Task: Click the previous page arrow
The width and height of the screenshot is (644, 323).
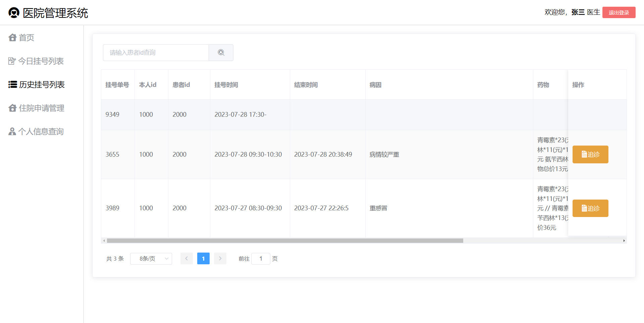Action: pyautogui.click(x=186, y=259)
